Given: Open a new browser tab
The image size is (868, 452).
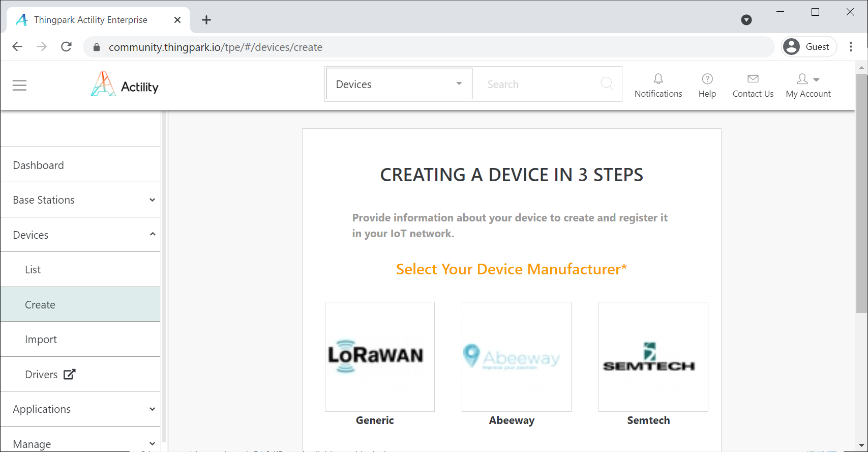Looking at the screenshot, I should point(206,20).
